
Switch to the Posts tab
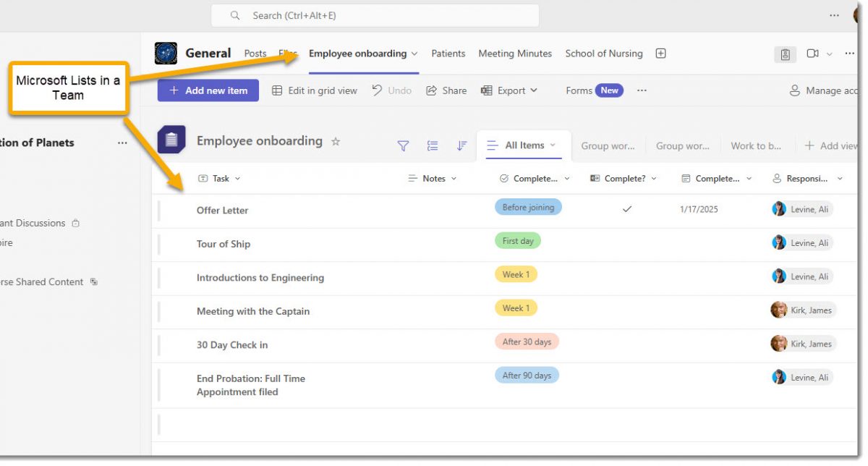coord(255,53)
